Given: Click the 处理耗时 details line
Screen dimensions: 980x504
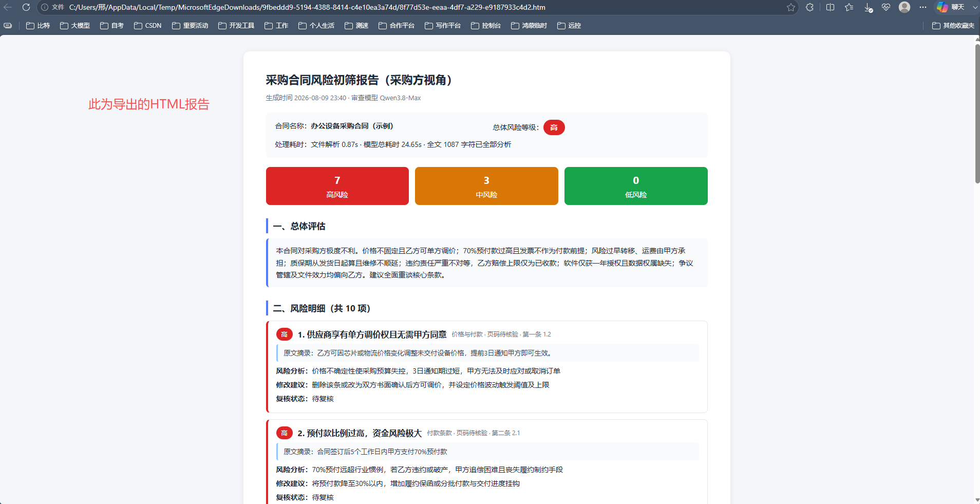Looking at the screenshot, I should pos(393,144).
